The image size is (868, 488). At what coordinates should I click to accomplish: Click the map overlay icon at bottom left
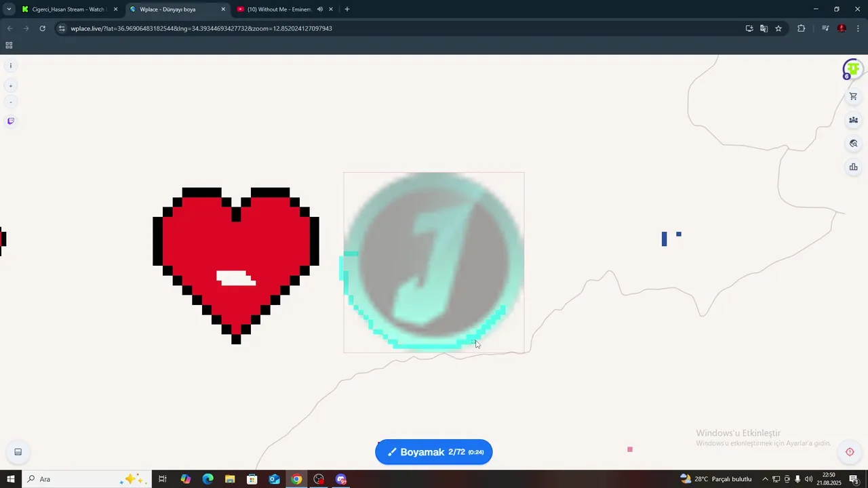18,452
